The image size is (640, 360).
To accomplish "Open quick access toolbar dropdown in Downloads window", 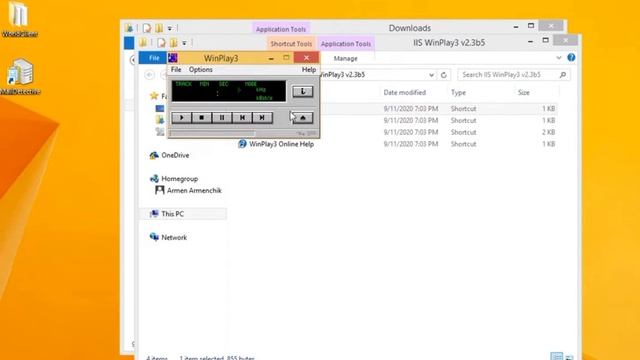I will click(170, 29).
